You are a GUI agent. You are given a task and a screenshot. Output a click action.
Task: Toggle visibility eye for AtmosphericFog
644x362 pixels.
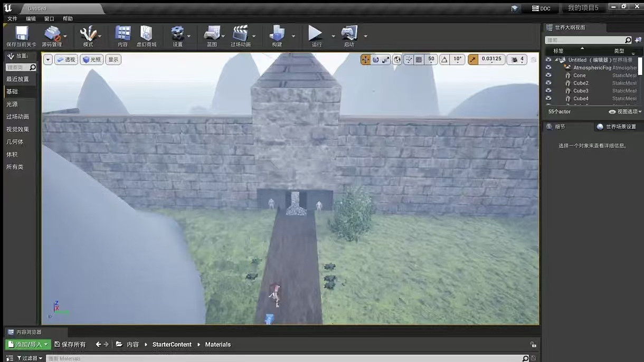point(548,68)
